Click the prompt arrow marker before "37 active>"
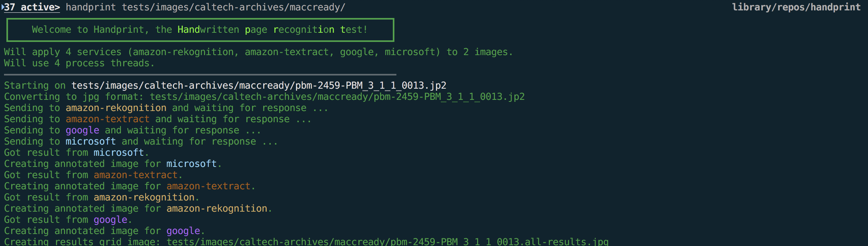 (2, 7)
